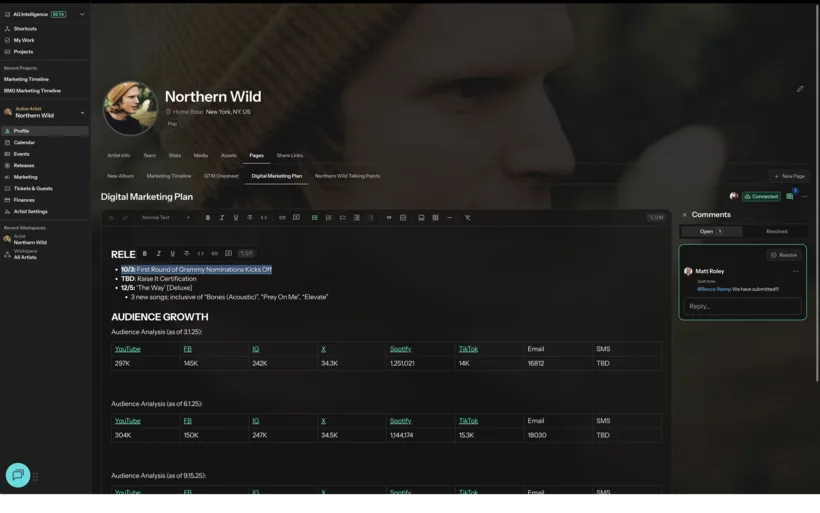Click the Connected status badge
Image resolution: width=820 pixels, height=513 pixels.
pos(761,197)
